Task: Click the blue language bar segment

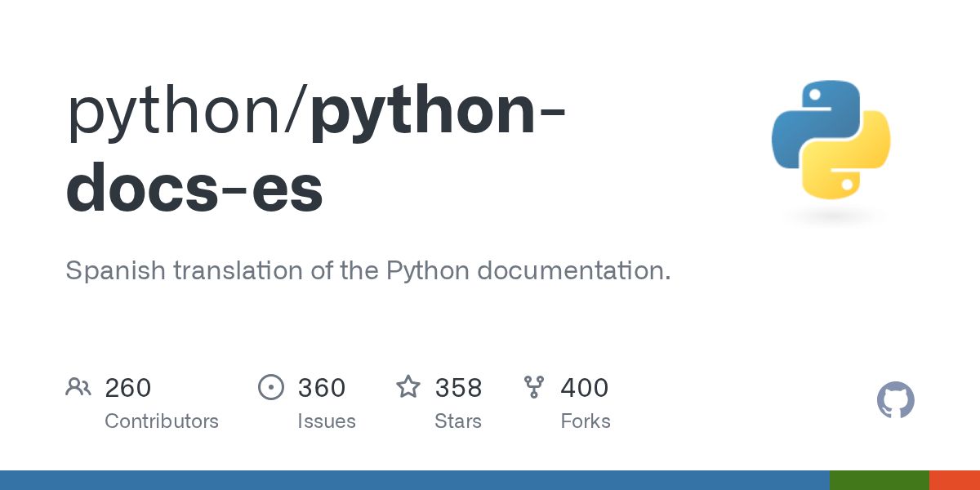Action: tap(415, 480)
